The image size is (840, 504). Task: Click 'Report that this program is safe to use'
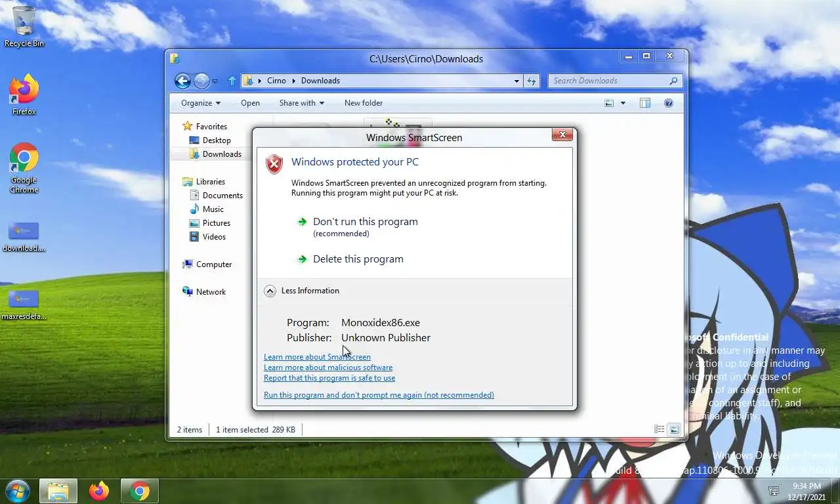329,378
